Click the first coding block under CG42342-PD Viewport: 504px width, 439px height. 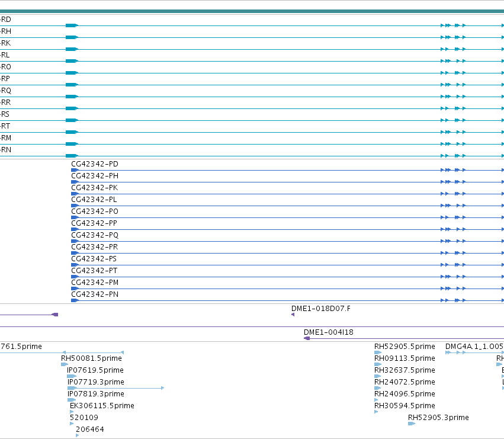(x=75, y=170)
